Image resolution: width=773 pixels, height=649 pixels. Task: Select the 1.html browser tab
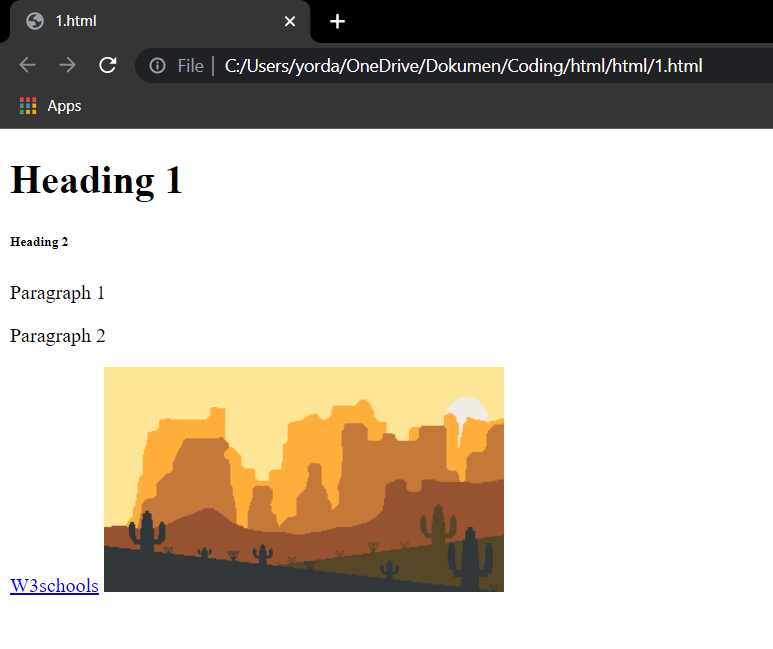coord(160,21)
